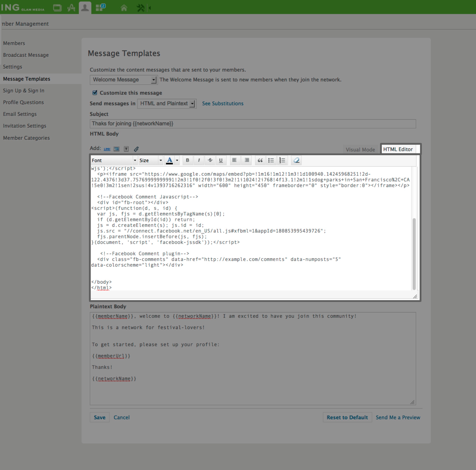476x470 pixels.
Task: Open Invitation Settings in the sidebar
Action: [25, 126]
